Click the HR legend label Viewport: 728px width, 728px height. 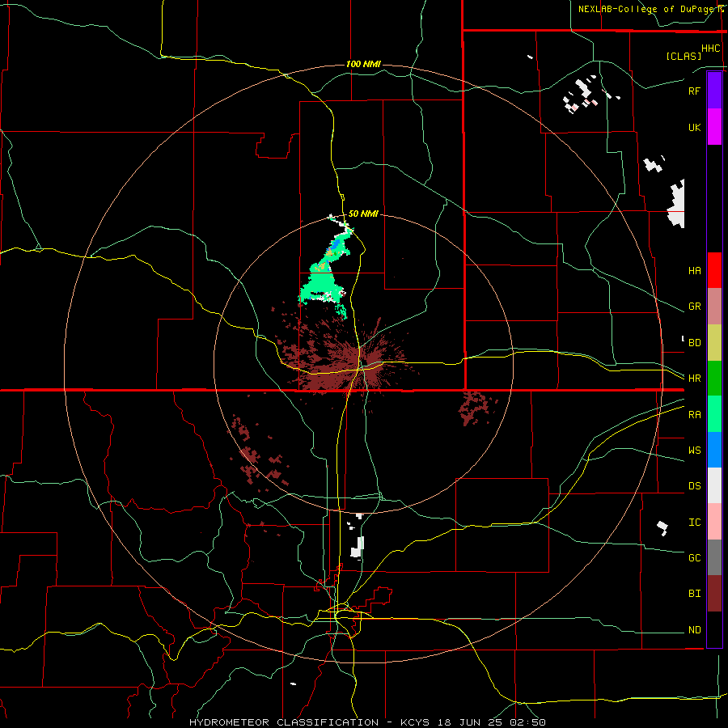(694, 379)
